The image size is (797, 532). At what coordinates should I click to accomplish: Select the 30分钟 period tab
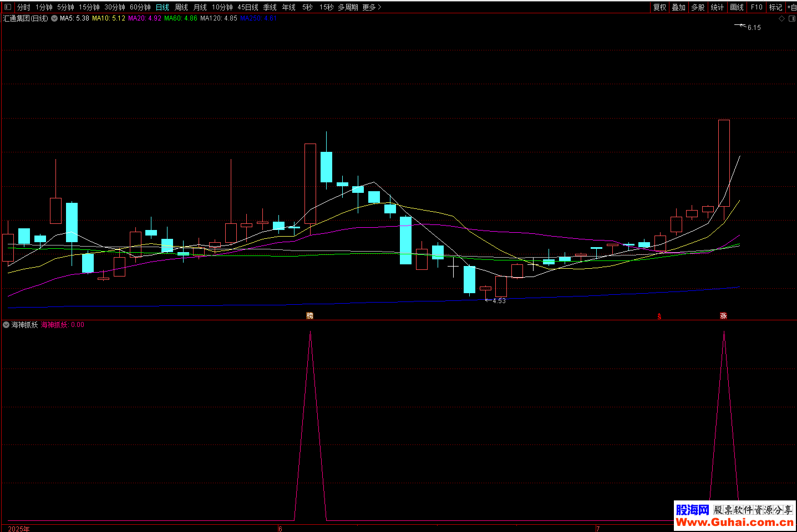115,7
